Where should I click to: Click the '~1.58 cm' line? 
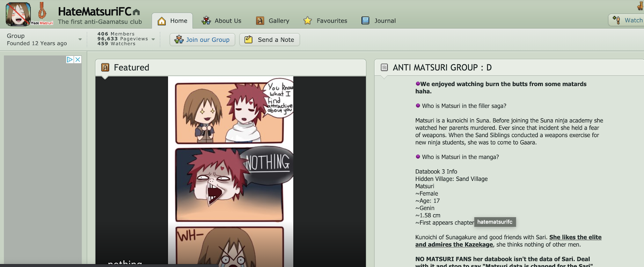click(428, 215)
